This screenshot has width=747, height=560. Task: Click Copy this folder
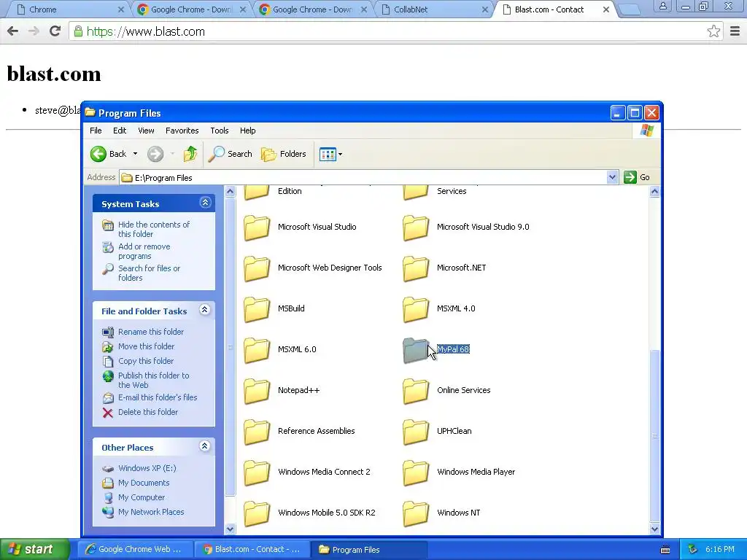(145, 361)
